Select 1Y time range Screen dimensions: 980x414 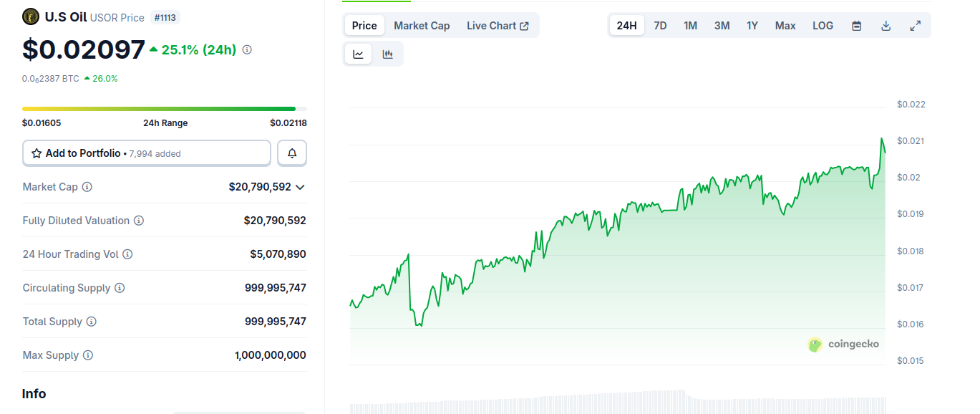click(x=752, y=26)
